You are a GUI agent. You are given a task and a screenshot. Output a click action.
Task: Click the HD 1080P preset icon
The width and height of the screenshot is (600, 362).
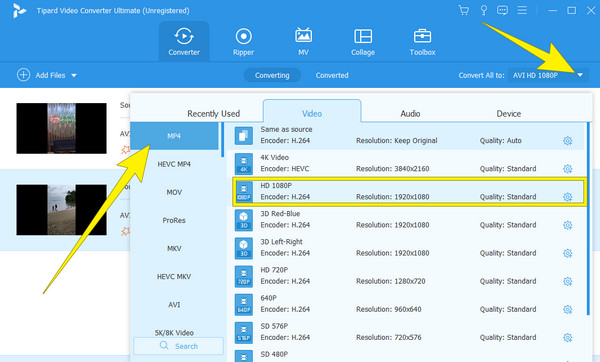pos(244,192)
